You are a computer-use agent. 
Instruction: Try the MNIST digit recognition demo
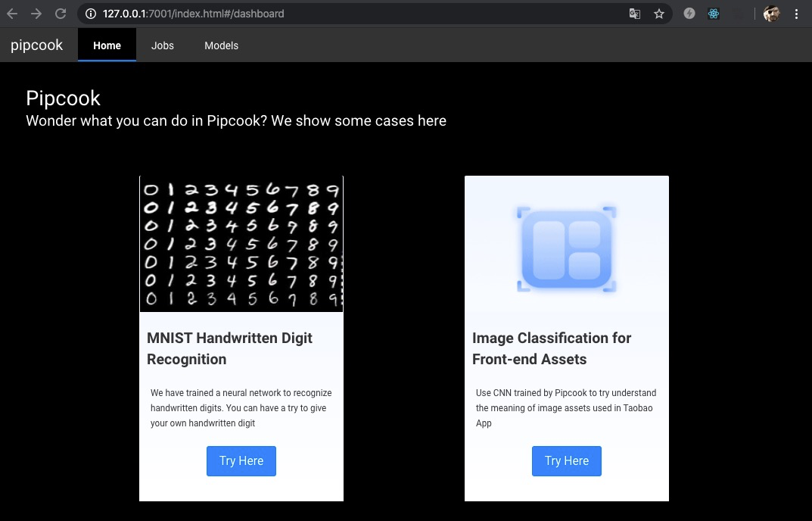(x=241, y=461)
